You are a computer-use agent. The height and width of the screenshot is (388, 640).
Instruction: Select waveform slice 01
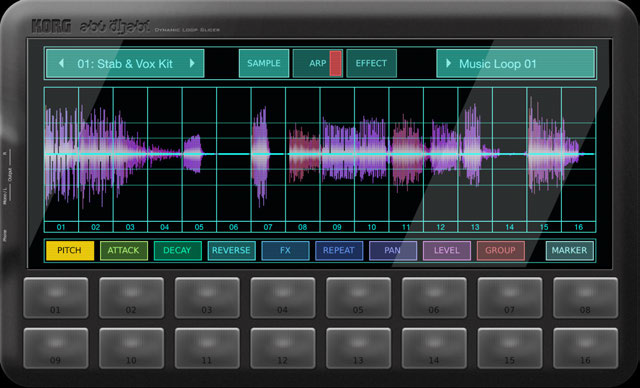(61, 159)
